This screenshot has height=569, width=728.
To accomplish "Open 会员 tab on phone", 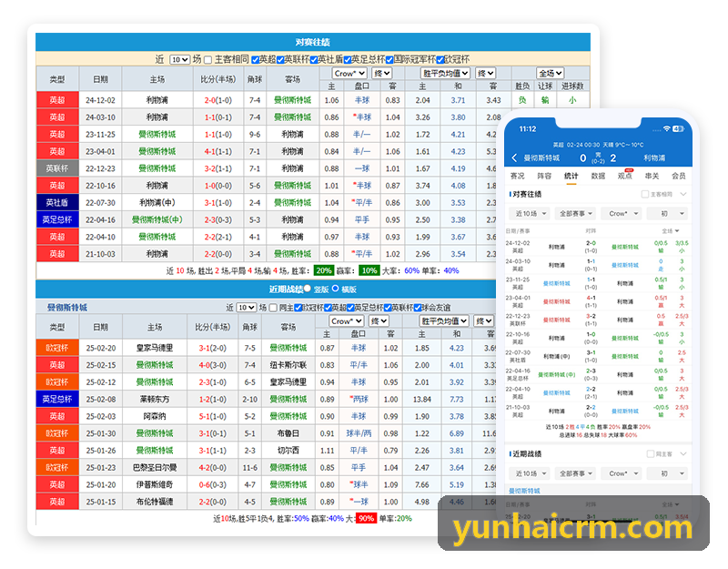I will tap(679, 176).
